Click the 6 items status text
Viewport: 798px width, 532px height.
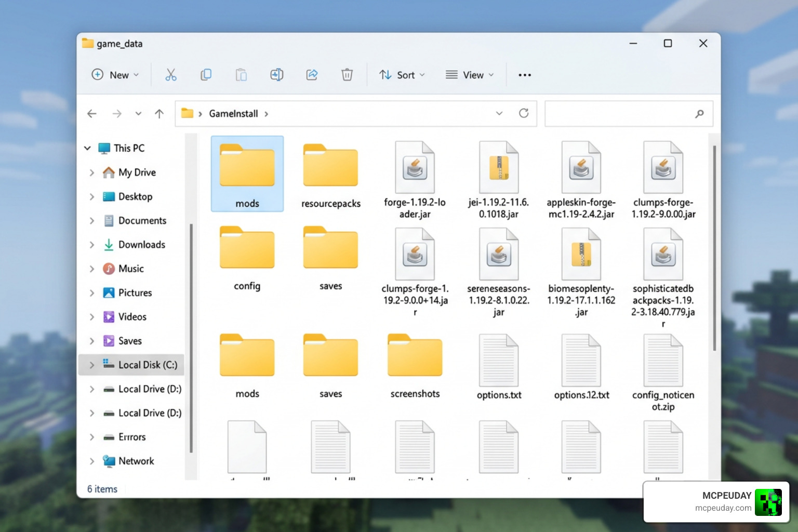[102, 489]
